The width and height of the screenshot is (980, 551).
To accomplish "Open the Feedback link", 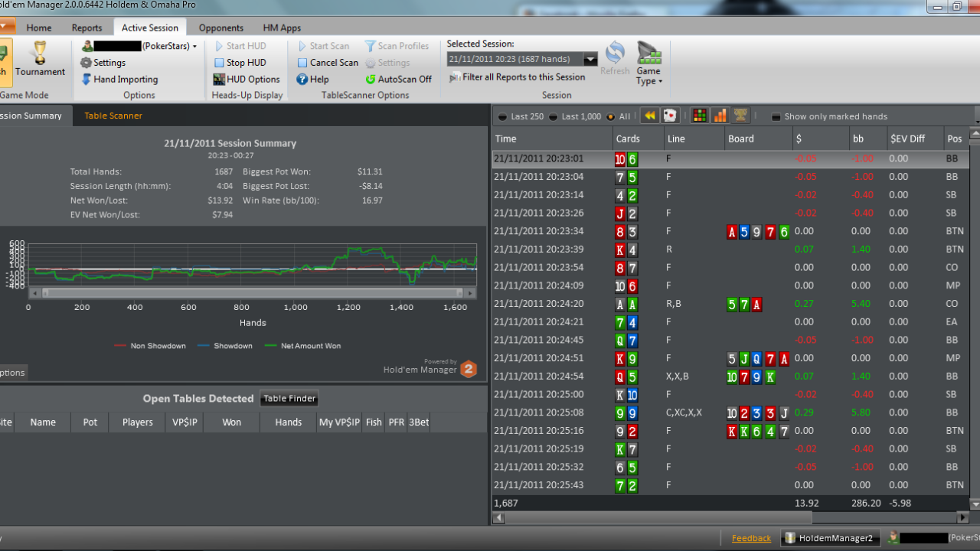I will point(751,538).
